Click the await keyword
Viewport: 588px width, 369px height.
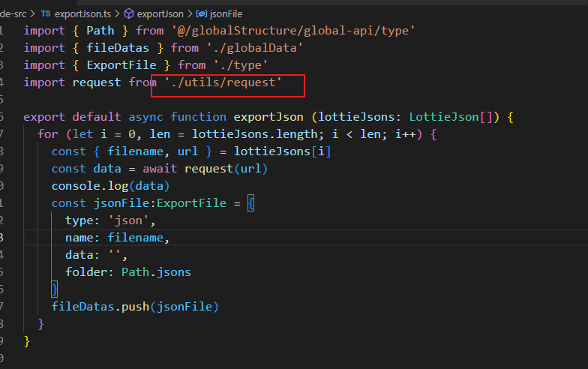point(160,168)
